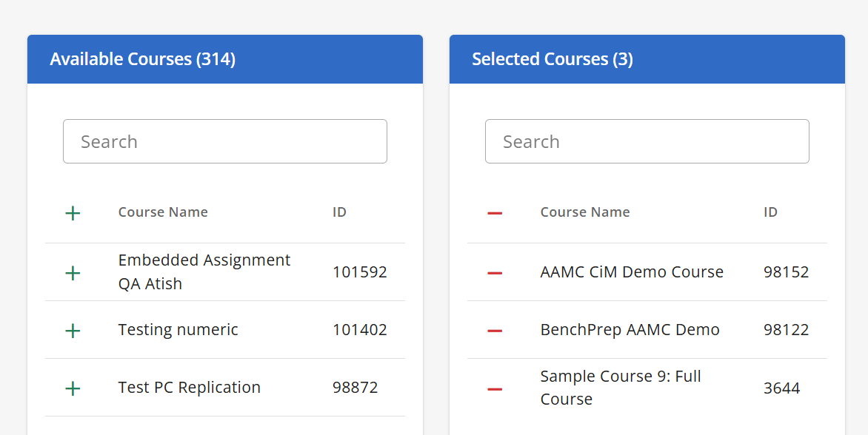Remove AAMC CiM Demo Course
Screen dimensions: 868x435
coord(495,273)
